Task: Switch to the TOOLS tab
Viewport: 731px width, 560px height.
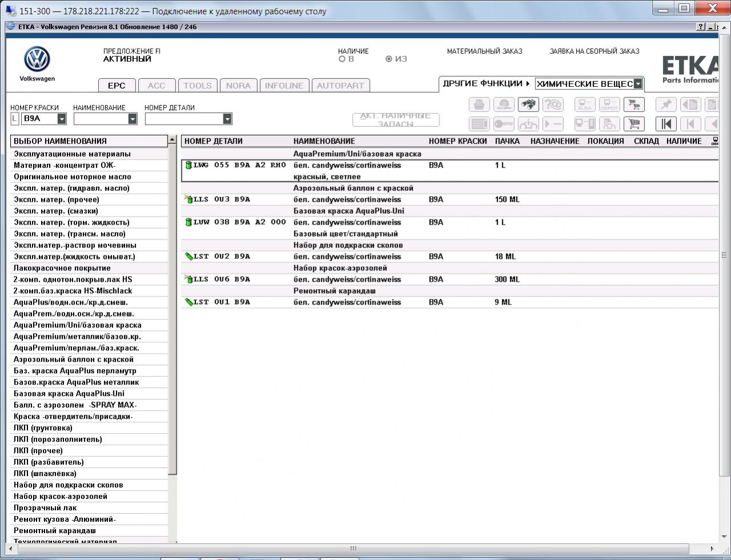Action: (x=197, y=85)
